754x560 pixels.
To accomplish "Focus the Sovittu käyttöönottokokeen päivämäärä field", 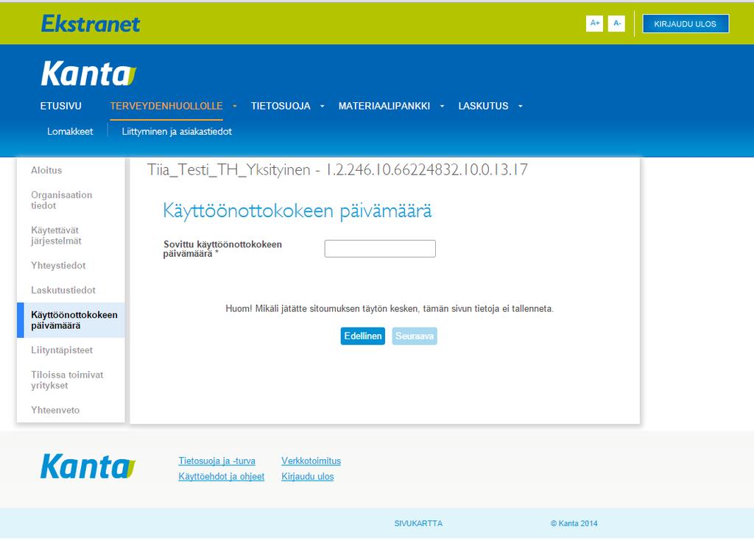I will pyautogui.click(x=380, y=249).
